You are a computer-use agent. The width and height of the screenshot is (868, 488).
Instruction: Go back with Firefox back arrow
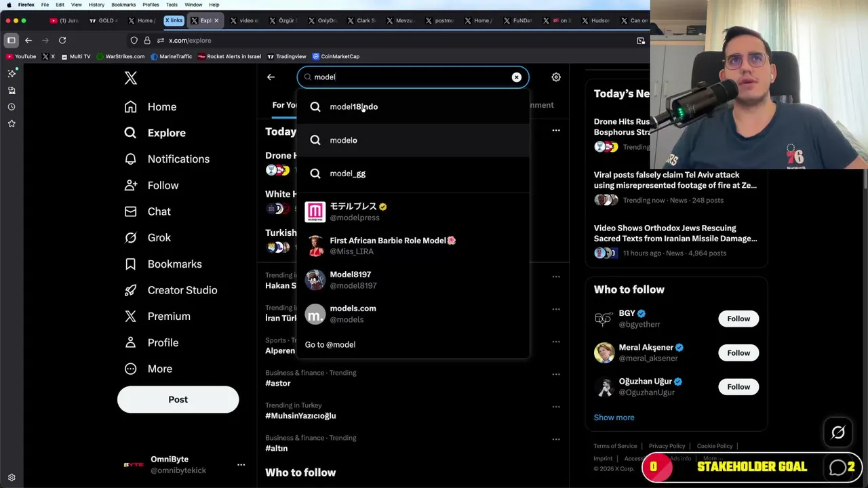tap(28, 41)
